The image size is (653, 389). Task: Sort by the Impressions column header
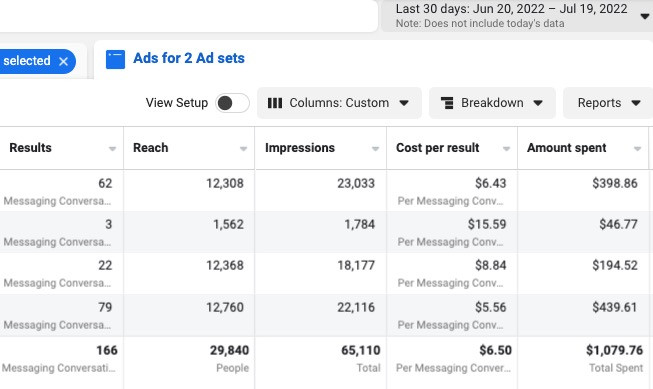pos(300,148)
